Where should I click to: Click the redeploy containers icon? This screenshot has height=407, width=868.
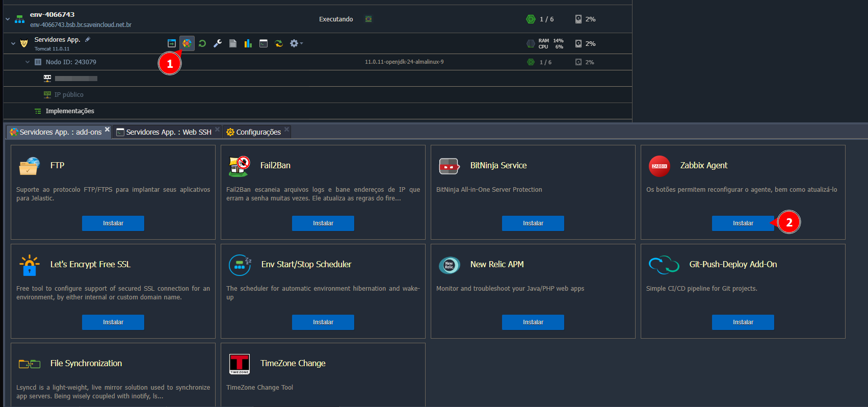pyautogui.click(x=279, y=43)
